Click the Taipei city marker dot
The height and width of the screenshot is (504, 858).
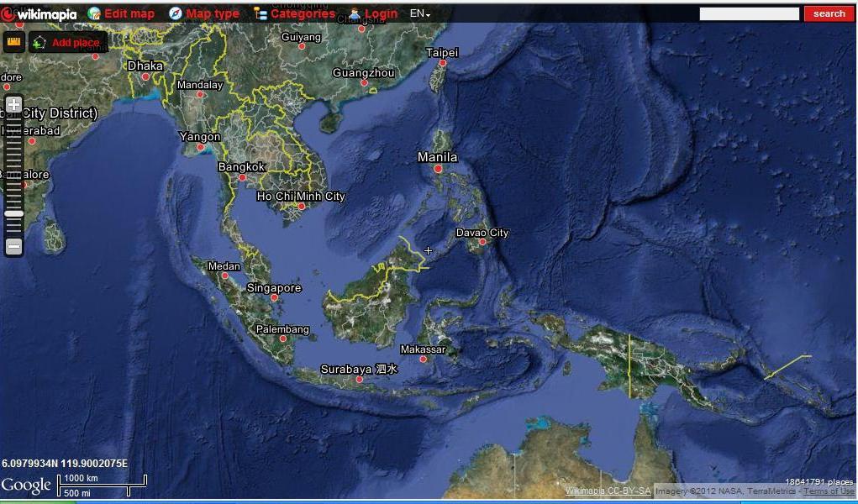click(443, 63)
